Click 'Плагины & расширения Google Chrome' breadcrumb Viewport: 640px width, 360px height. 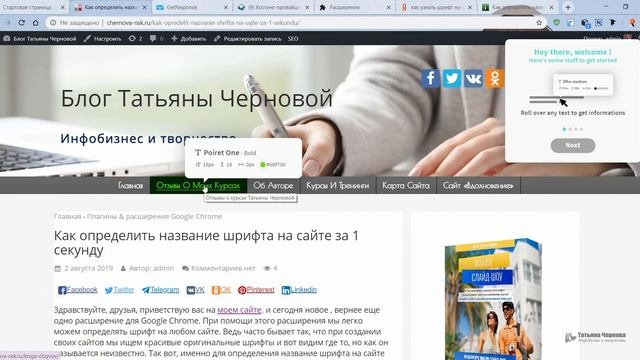(154, 216)
